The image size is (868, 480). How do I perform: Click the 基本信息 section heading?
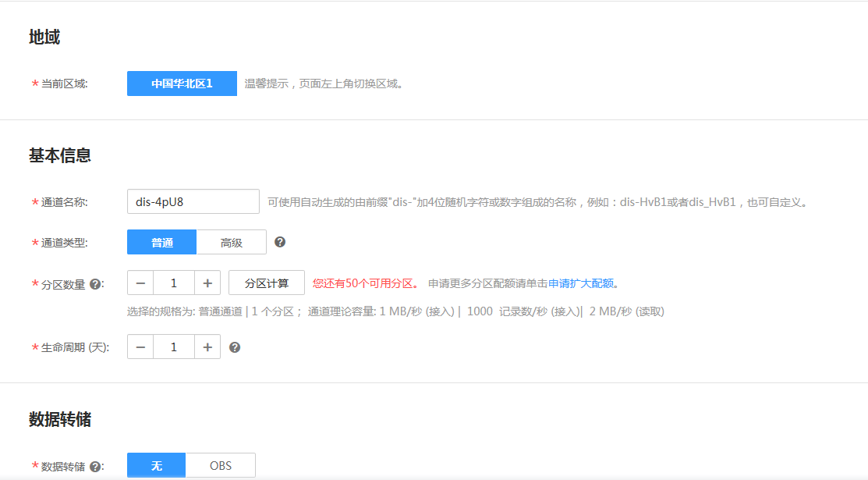60,155
